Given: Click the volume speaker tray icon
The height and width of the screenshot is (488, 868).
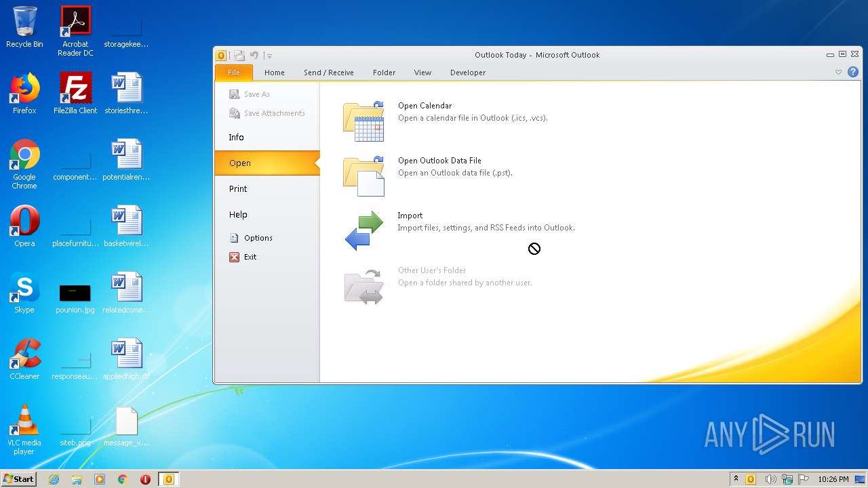Looking at the screenshot, I should (771, 479).
